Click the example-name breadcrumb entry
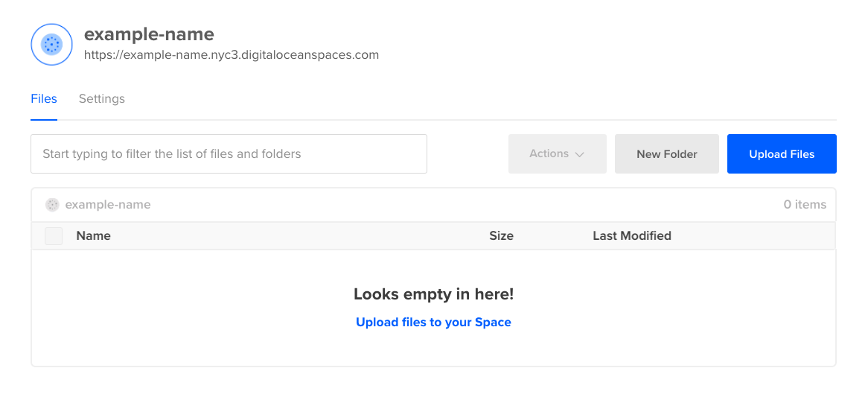This screenshot has width=868, height=403. [108, 205]
